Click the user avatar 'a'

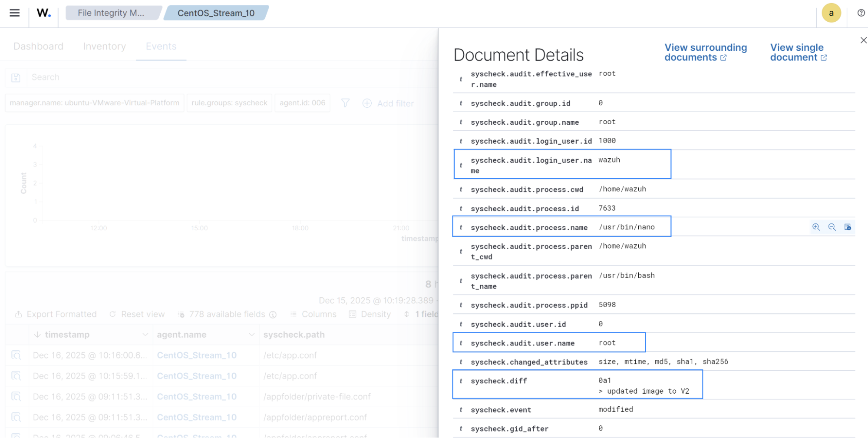coord(831,13)
